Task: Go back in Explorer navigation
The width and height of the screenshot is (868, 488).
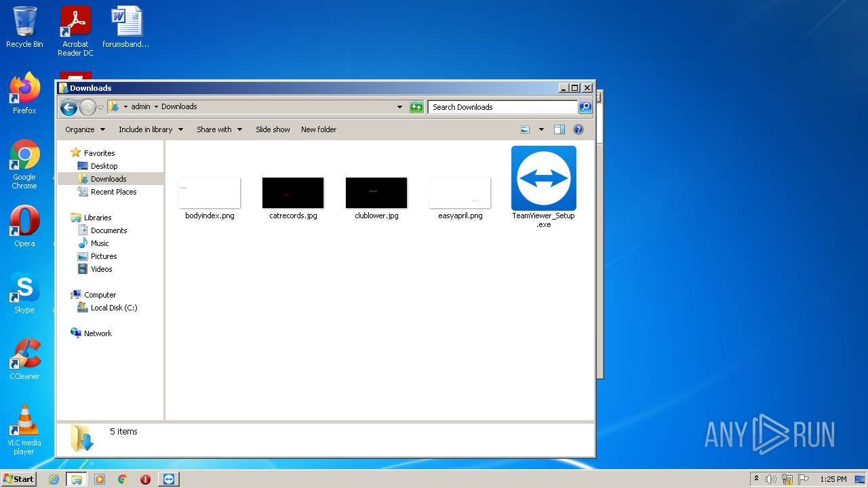Action: [68, 107]
